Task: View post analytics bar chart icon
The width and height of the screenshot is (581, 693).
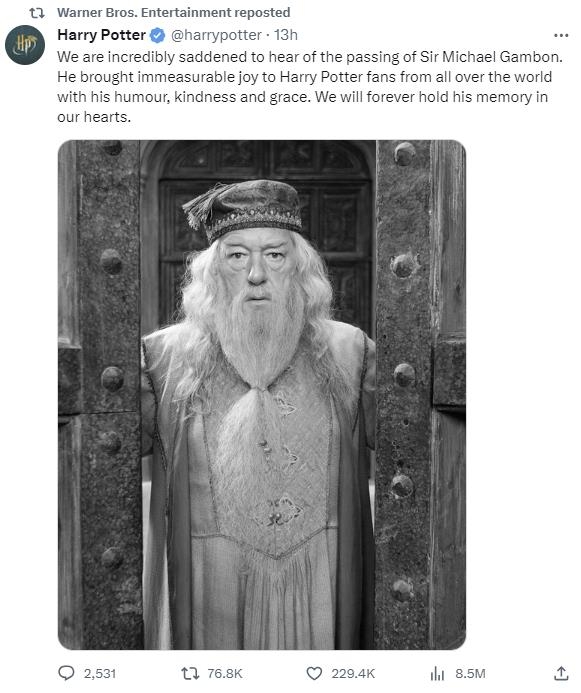Action: [x=437, y=674]
